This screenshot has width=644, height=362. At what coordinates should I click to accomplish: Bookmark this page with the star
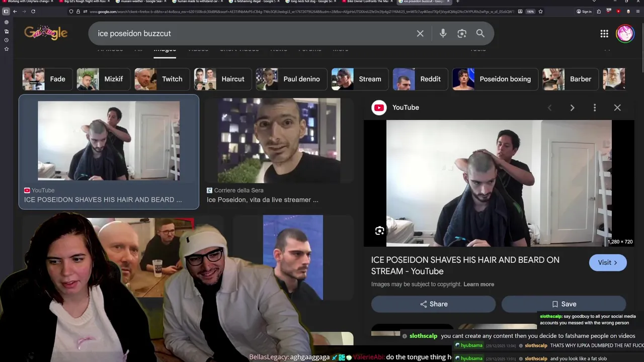pyautogui.click(x=540, y=11)
